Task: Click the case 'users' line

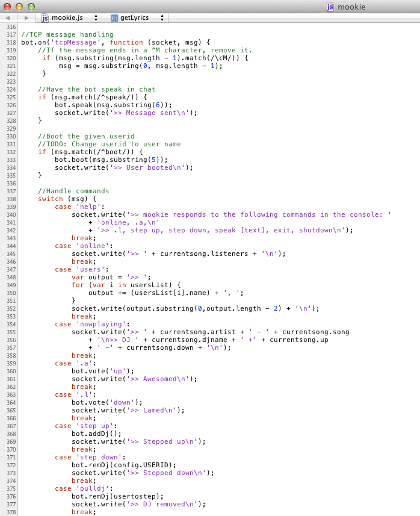Action: pos(82,270)
